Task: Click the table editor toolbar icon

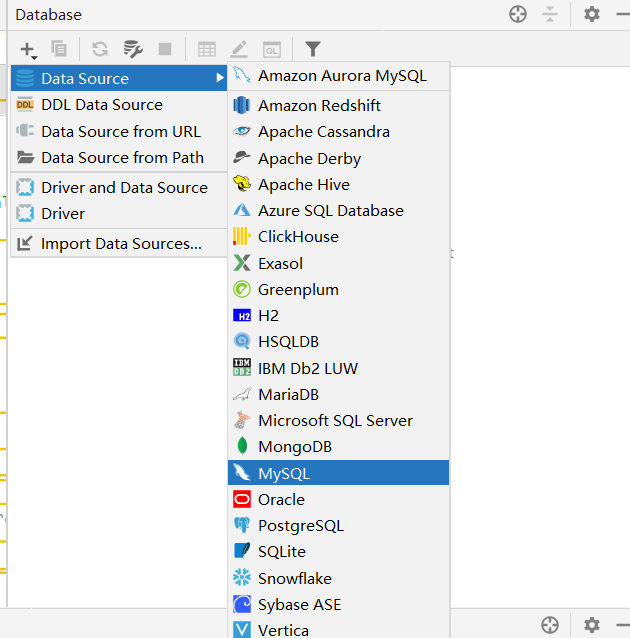Action: (207, 50)
